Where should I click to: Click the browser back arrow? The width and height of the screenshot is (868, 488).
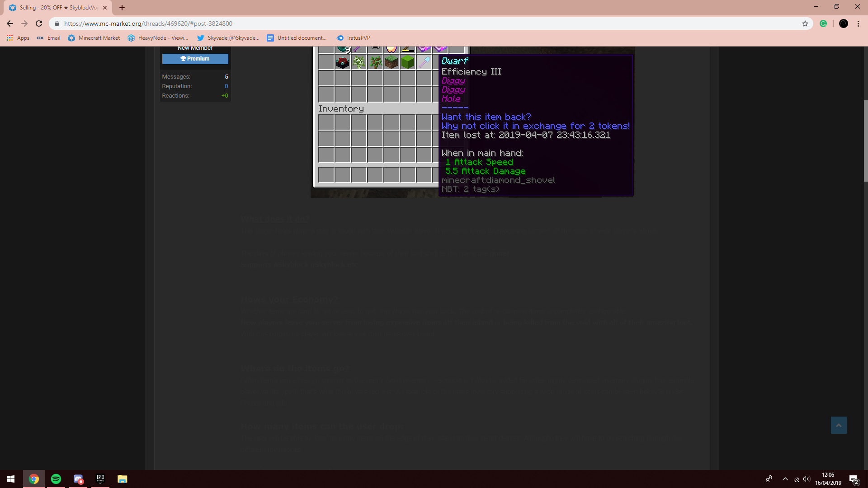pos(10,23)
